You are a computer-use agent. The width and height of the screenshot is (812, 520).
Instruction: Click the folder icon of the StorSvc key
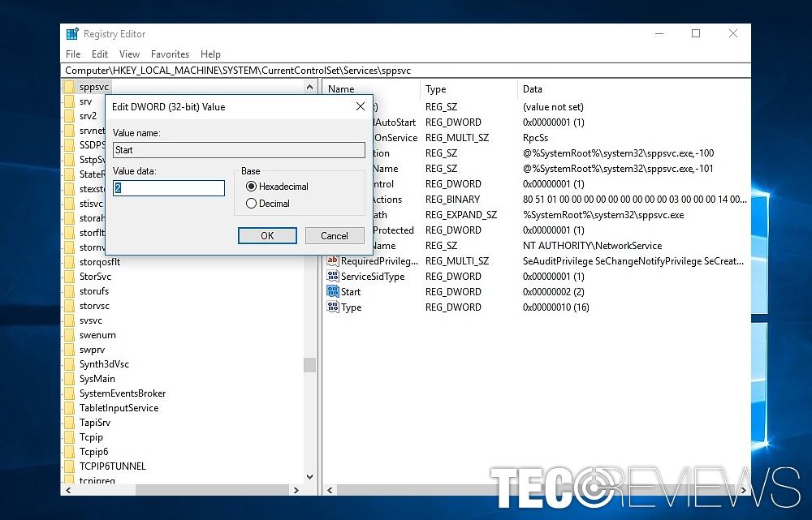69,277
